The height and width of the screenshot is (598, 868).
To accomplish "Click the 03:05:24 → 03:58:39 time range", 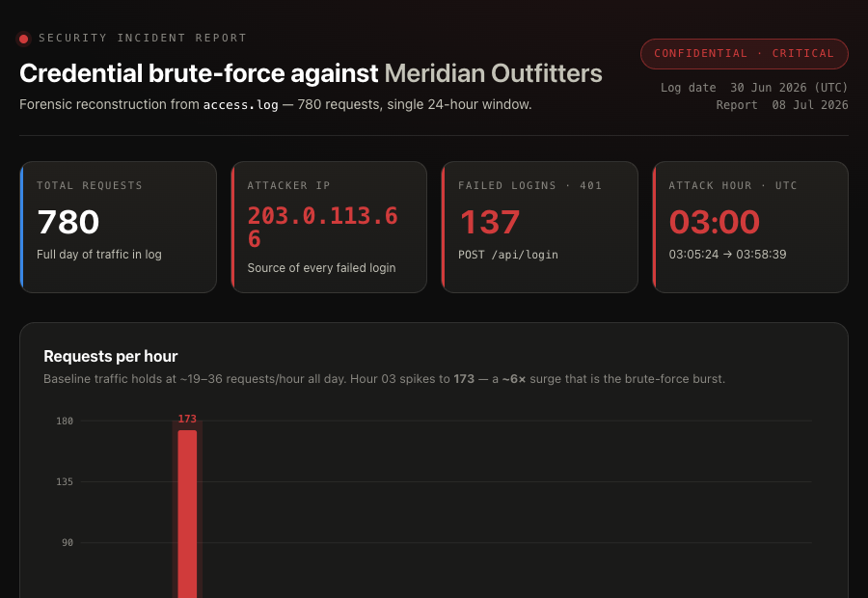I will tap(727, 255).
